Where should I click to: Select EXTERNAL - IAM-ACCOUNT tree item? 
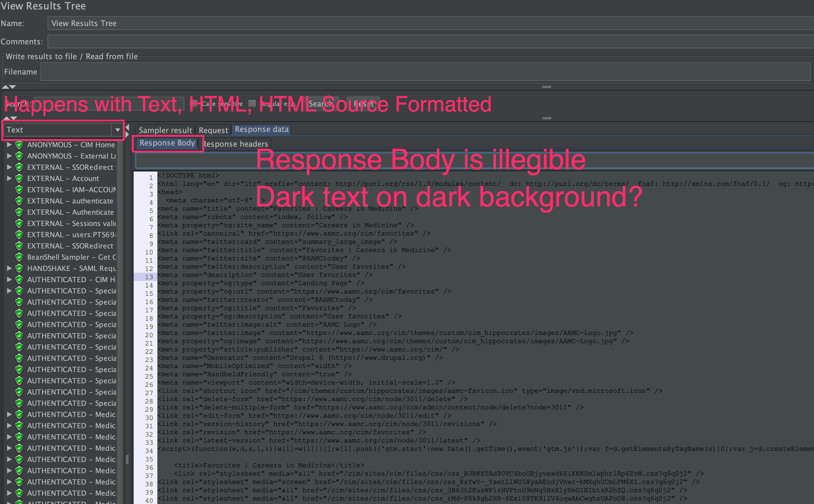tap(71, 190)
